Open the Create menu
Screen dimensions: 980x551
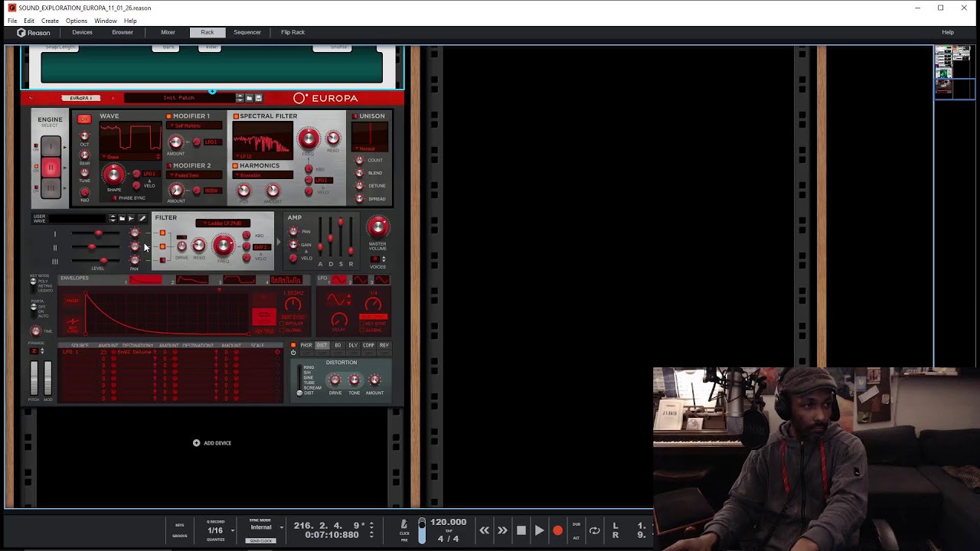(x=50, y=21)
